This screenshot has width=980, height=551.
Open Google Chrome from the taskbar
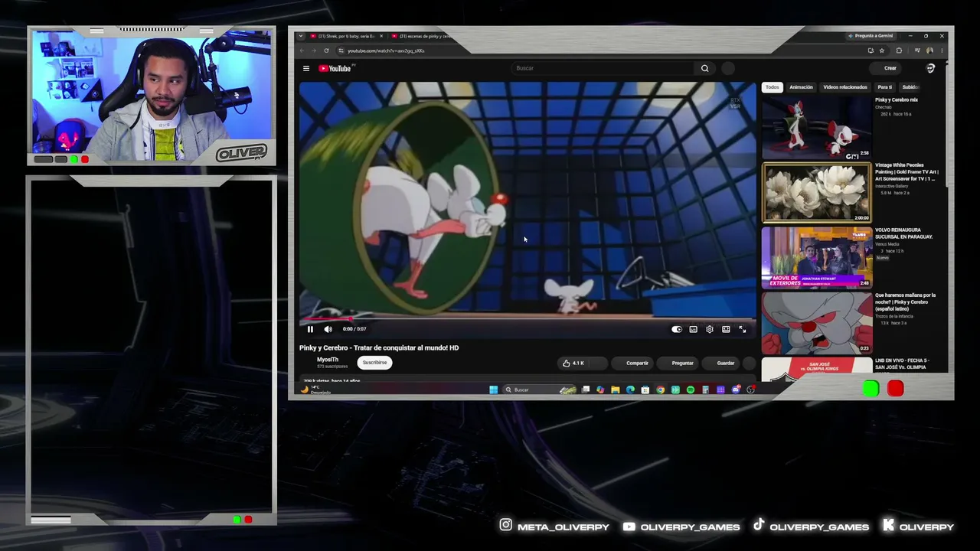(x=660, y=390)
